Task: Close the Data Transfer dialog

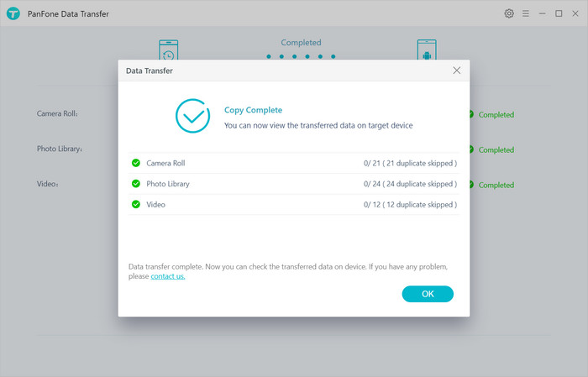Action: point(456,71)
